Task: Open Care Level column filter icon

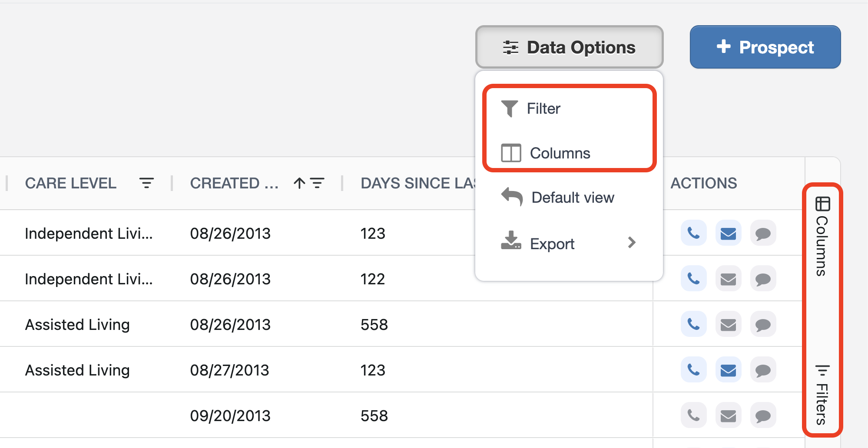Action: click(x=146, y=183)
